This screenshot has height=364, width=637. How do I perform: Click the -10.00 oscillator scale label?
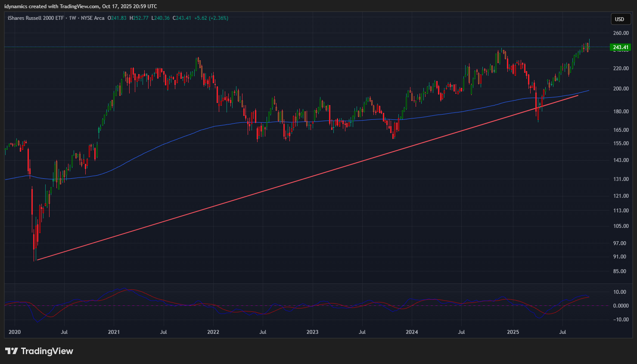[620, 320]
